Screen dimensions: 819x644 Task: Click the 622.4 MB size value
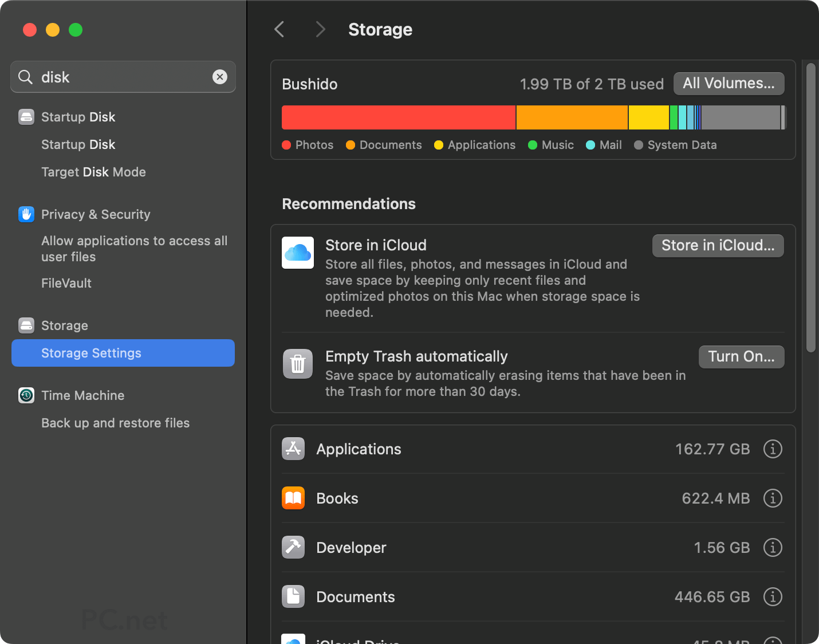point(716,498)
